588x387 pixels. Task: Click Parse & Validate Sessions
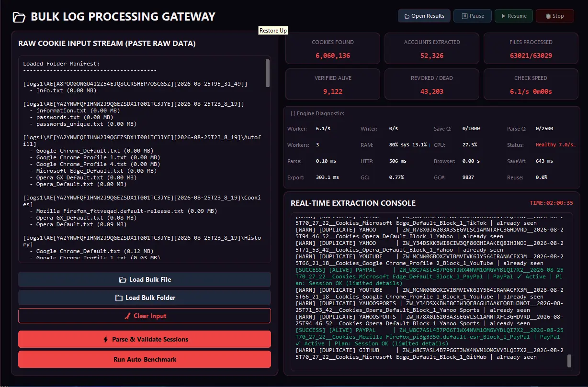pyautogui.click(x=145, y=339)
